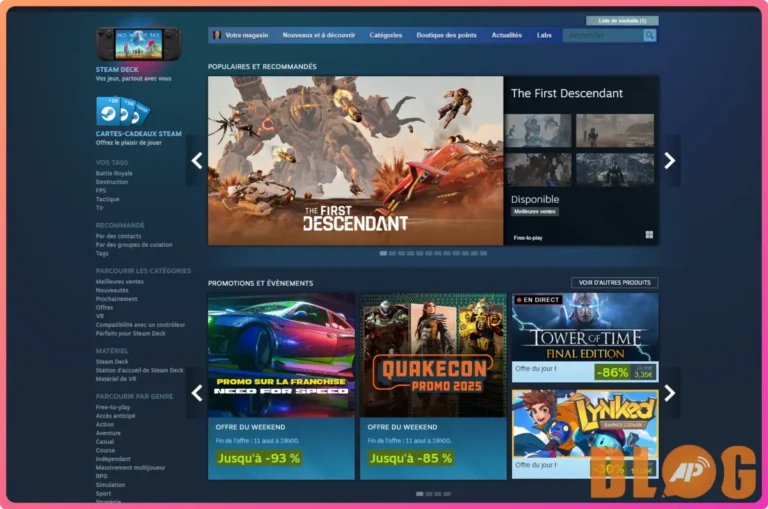Open the Votre magasin menu
The image size is (768, 509).
coord(246,35)
